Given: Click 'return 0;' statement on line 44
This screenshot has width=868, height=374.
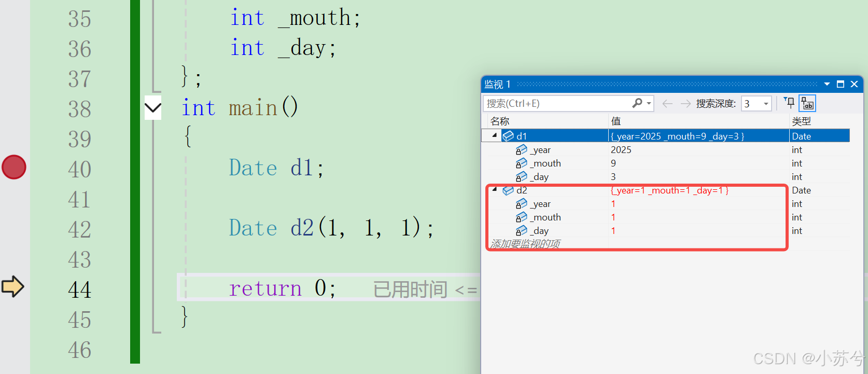Looking at the screenshot, I should (x=283, y=288).
